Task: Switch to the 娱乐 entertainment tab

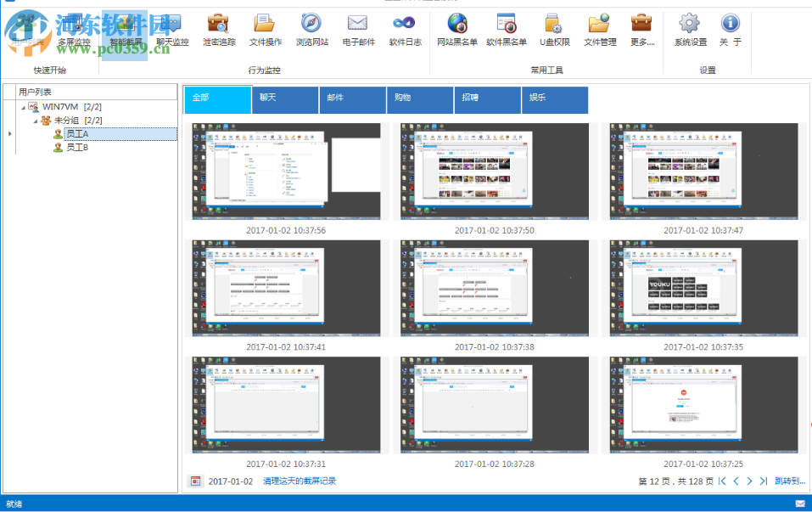Action: coord(555,99)
